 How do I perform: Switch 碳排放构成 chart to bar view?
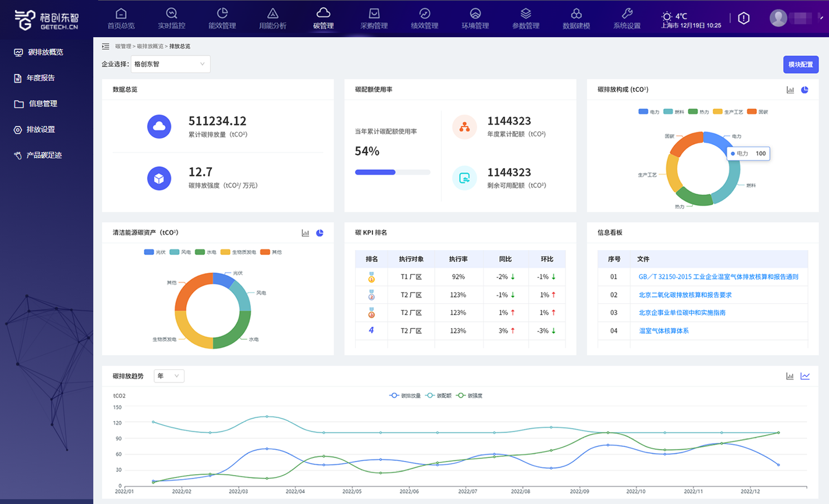tap(790, 90)
